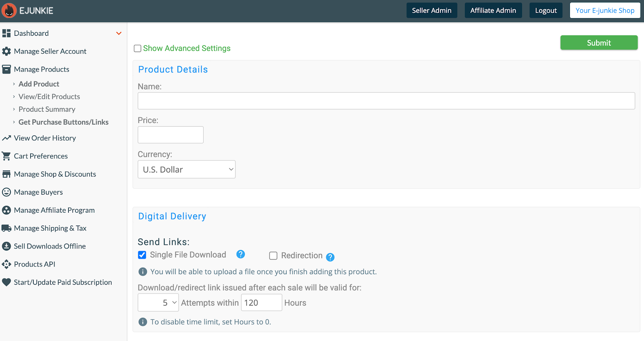This screenshot has height=341, width=644.
Task: Click the Hours field showing 120
Action: click(262, 303)
